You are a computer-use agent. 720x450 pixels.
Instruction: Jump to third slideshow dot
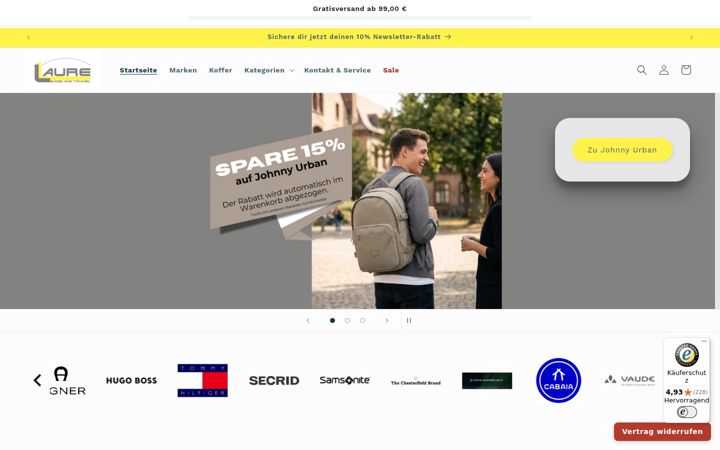362,321
